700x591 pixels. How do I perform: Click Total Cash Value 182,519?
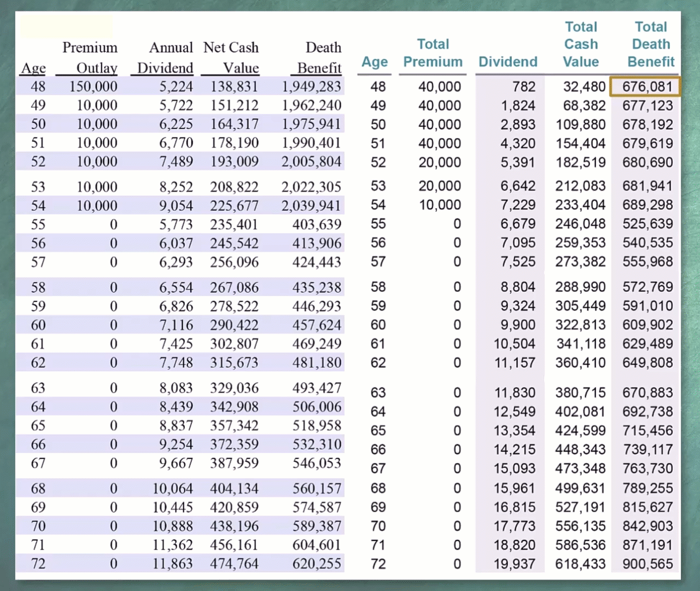(580, 163)
